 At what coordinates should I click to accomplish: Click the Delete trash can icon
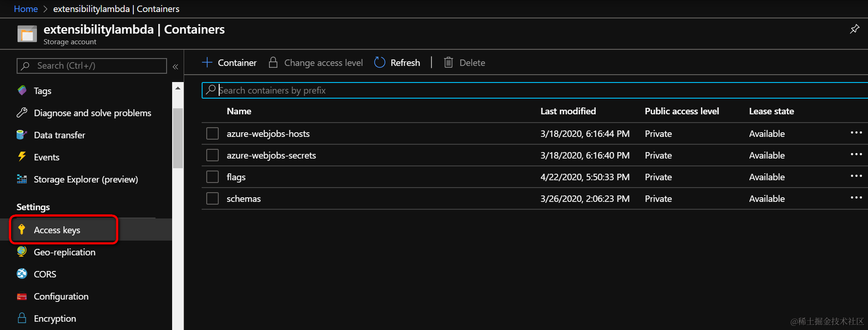(x=449, y=62)
